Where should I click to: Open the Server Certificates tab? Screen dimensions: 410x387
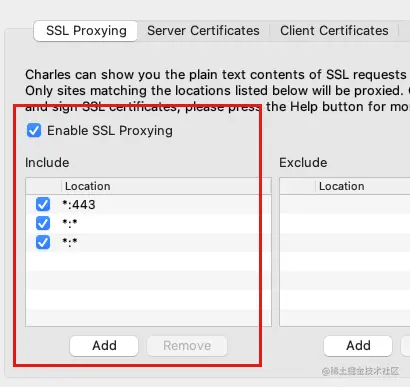[x=203, y=31]
